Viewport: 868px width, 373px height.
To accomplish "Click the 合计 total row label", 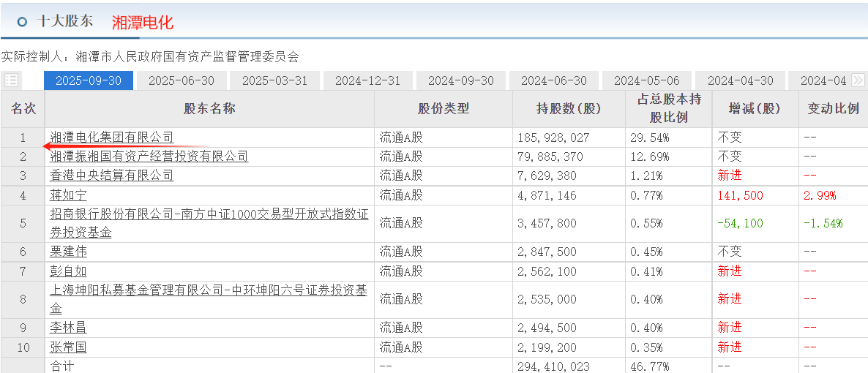I will pos(62,366).
